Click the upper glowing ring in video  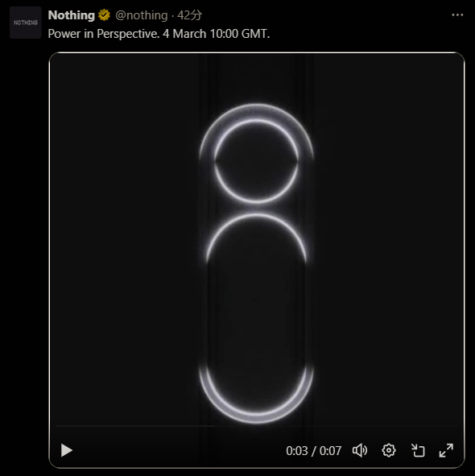pos(257,154)
